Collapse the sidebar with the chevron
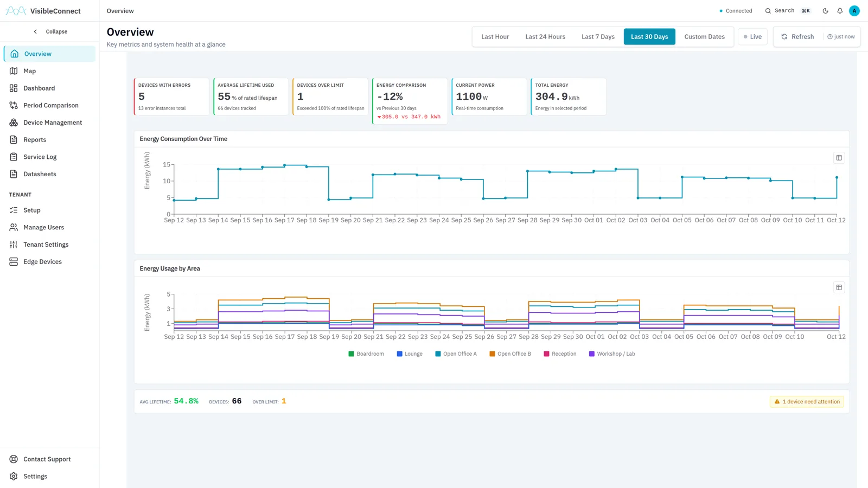The image size is (868, 488). [x=35, y=31]
